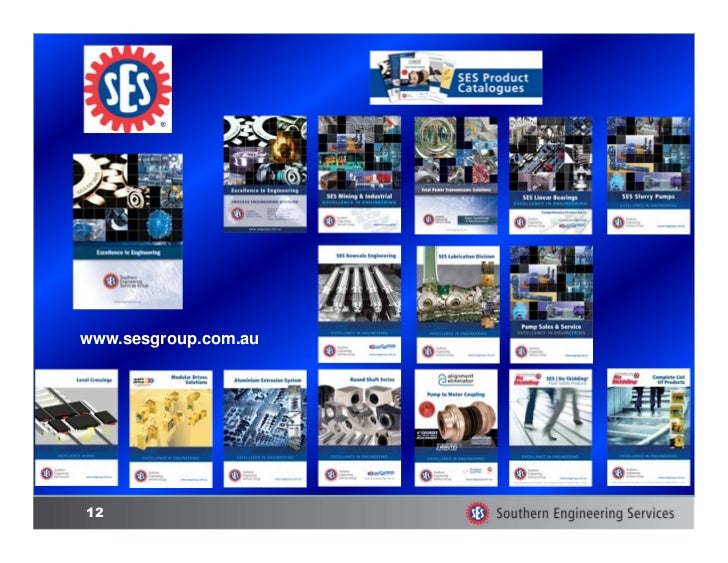
Task: Click SES logo on Slurry Pumps cover
Action: pyautogui.click(x=618, y=222)
